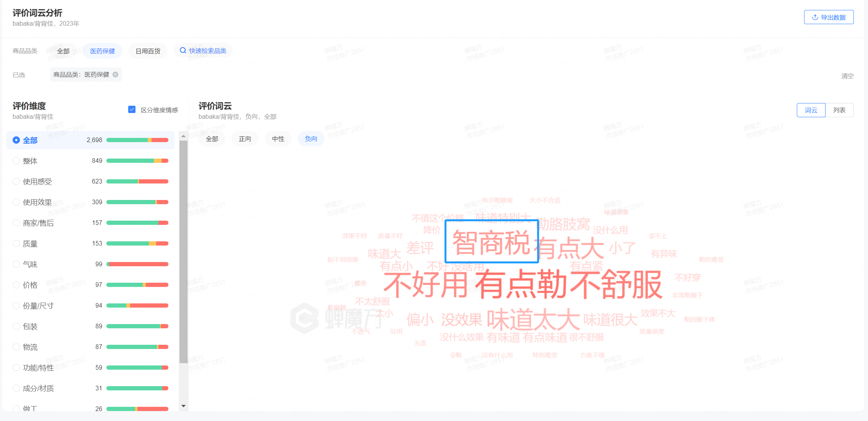Select the 气味 dimension radio button
Screen dimensions: 868x421
pos(16,264)
